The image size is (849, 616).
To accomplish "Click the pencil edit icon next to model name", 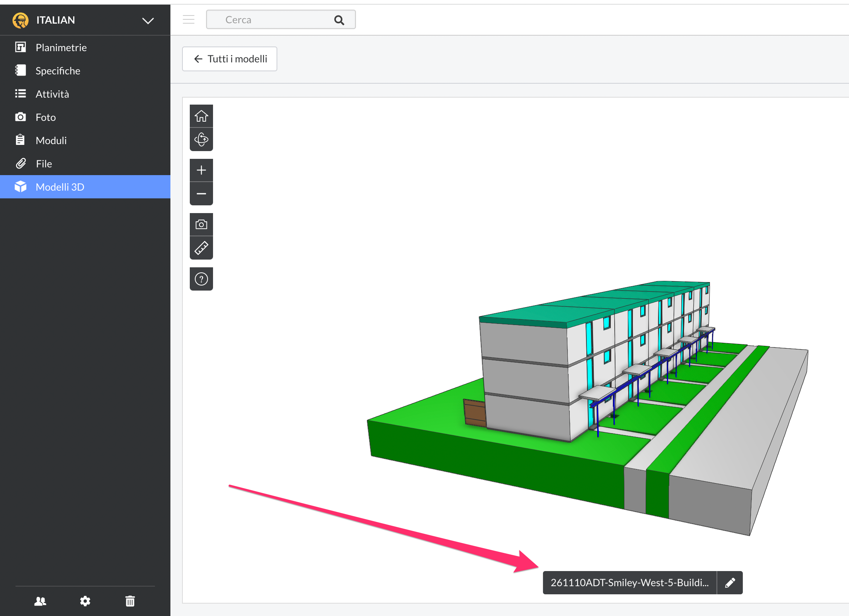I will pos(730,583).
